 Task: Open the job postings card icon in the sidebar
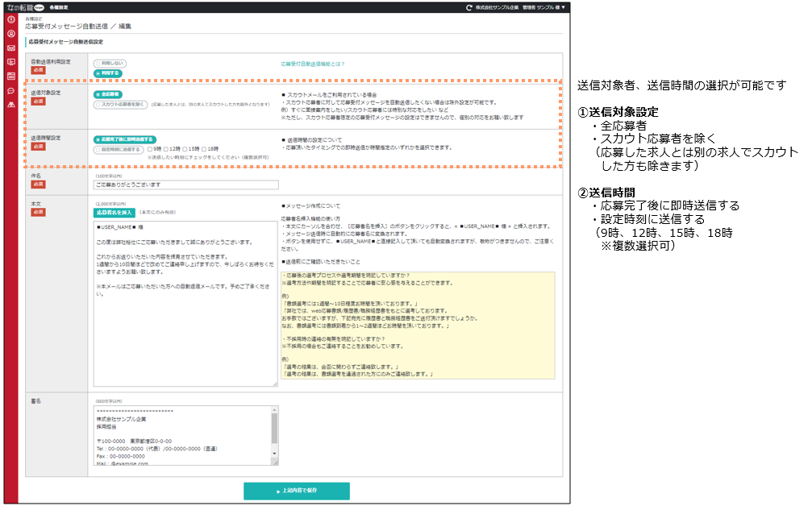[11, 74]
